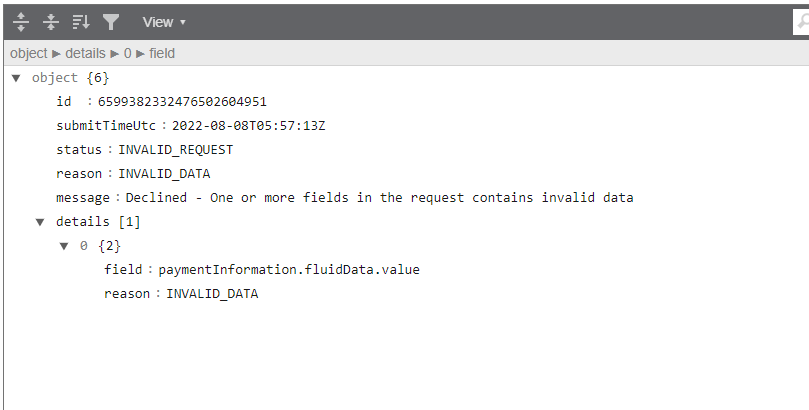Viewport: 809px width, 410px height.
Task: Click the nested reason value under details
Action: [212, 294]
